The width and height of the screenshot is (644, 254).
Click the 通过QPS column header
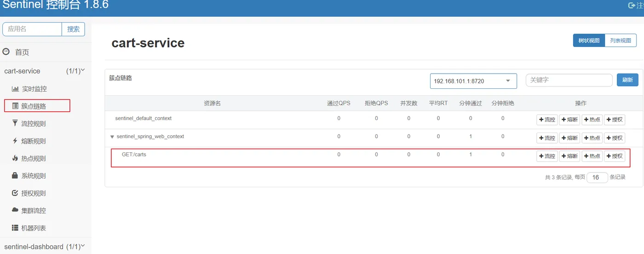tap(339, 103)
